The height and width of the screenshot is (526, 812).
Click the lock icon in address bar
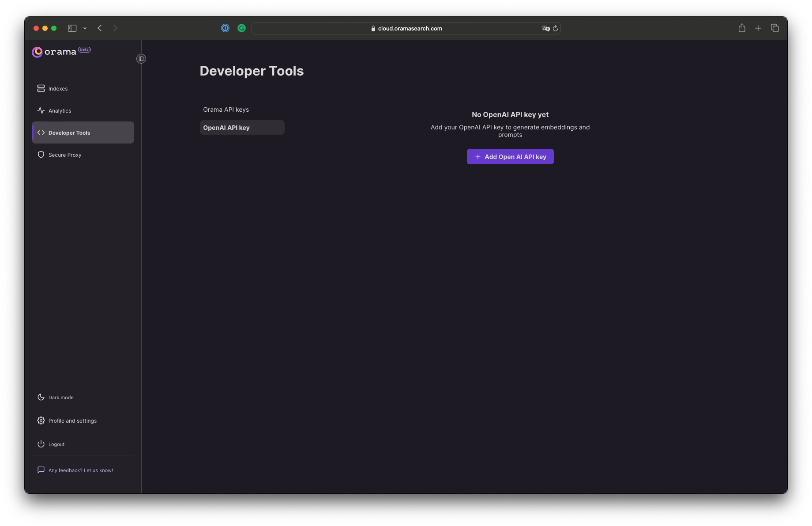tap(373, 28)
